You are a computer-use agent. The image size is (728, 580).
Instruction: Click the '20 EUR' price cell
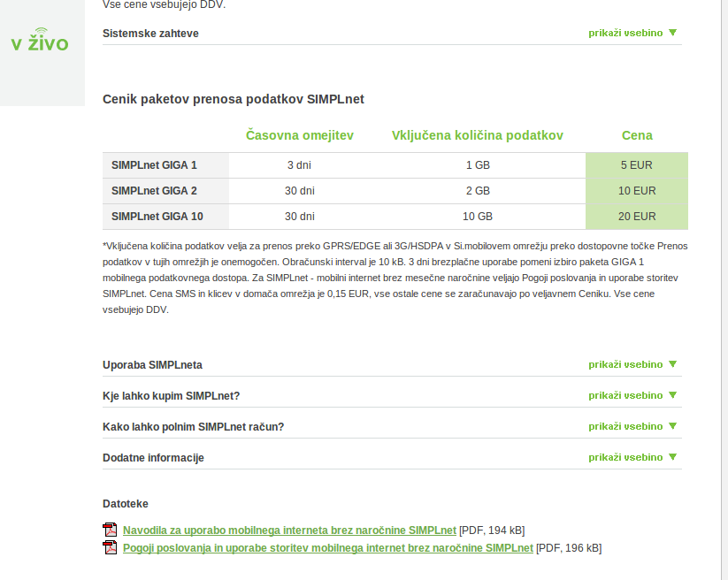tap(637, 217)
